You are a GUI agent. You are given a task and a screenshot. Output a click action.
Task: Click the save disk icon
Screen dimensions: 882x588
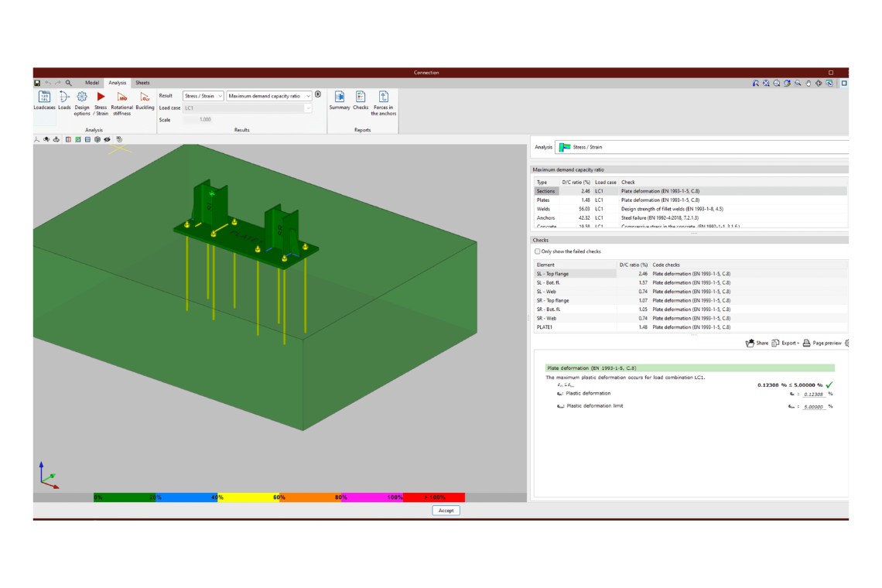pyautogui.click(x=37, y=83)
